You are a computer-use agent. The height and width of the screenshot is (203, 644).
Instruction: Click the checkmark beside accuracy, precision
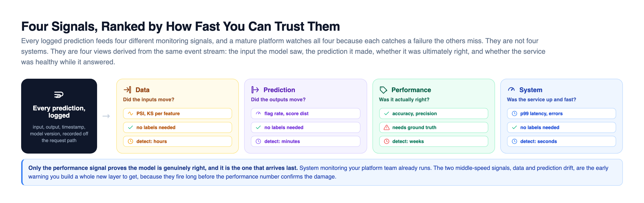(x=386, y=113)
